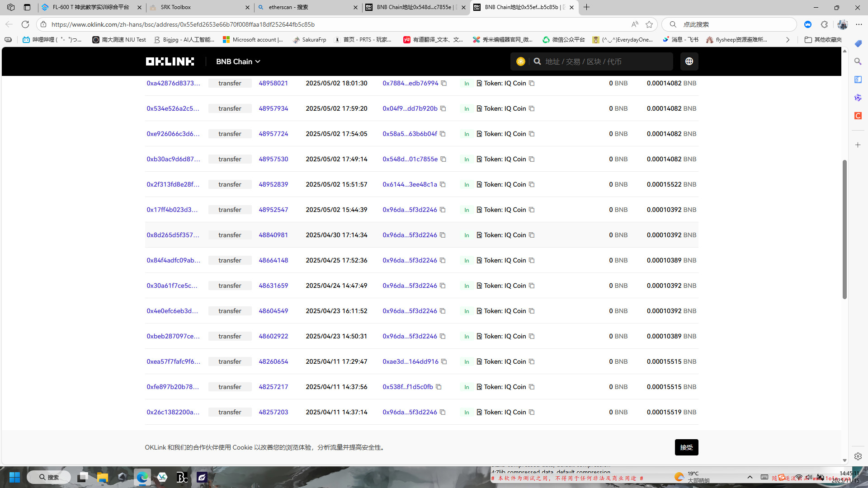Show hidden system tray icons
This screenshot has height=488, width=868.
[750, 477]
